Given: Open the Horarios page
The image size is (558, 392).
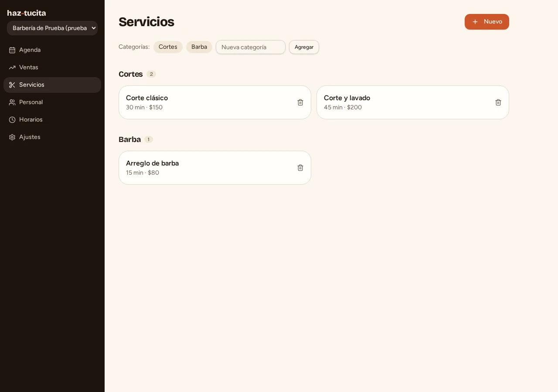Looking at the screenshot, I should 52,120.
